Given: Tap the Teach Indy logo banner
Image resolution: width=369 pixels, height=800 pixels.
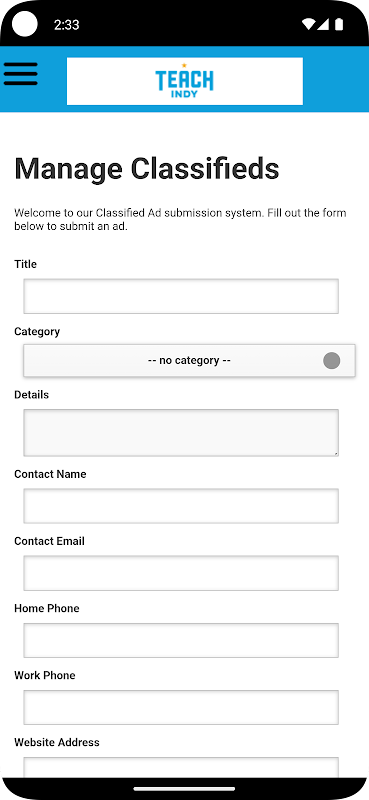Looking at the screenshot, I should coord(185,81).
